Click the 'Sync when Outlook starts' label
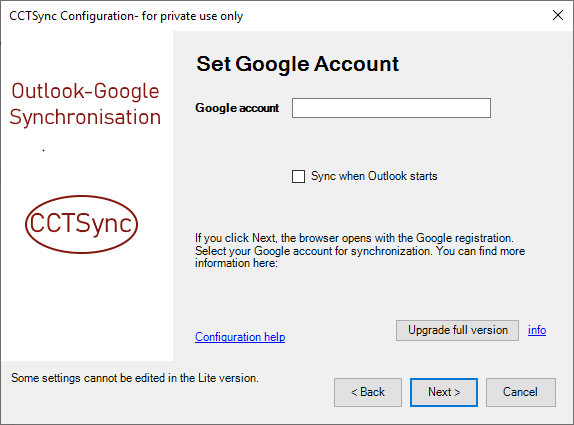This screenshot has height=425, width=574. (x=374, y=176)
